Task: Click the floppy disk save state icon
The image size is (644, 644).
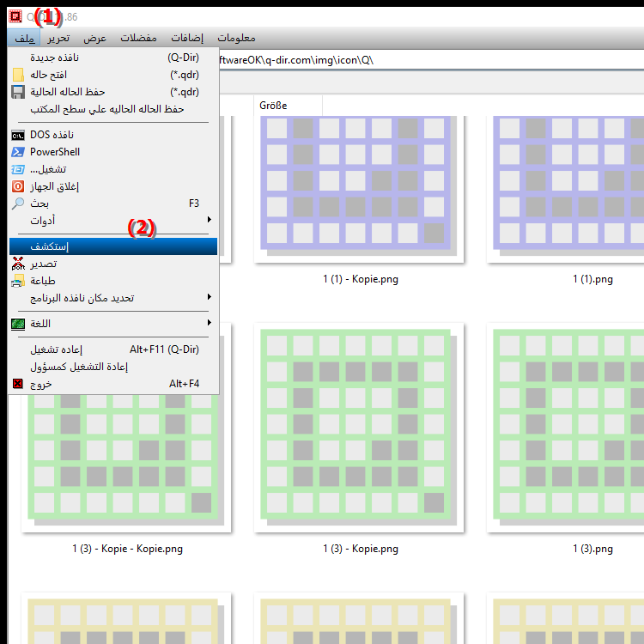Action: 18,92
